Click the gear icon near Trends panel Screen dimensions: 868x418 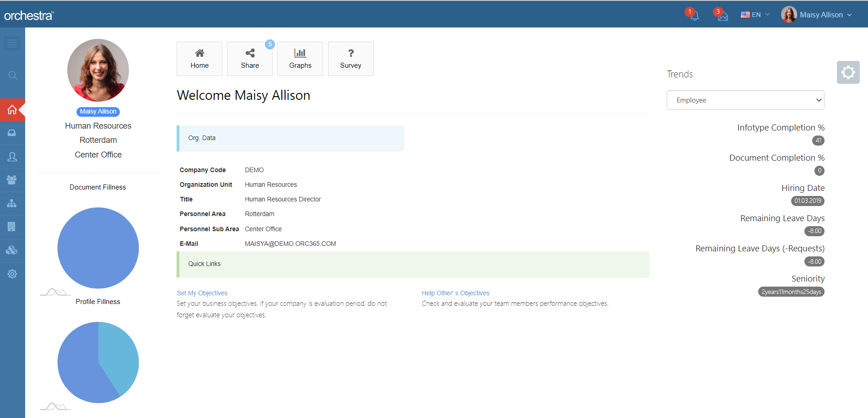click(x=848, y=72)
